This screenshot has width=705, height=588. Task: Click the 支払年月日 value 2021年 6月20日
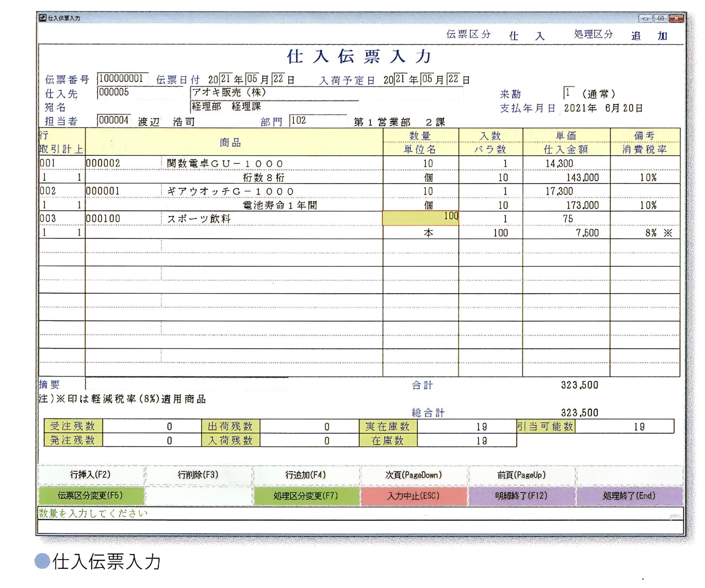603,108
